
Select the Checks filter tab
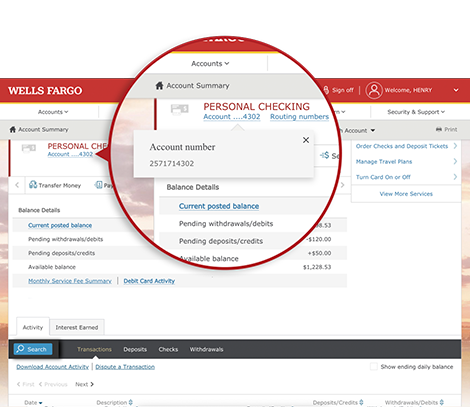pos(168,349)
